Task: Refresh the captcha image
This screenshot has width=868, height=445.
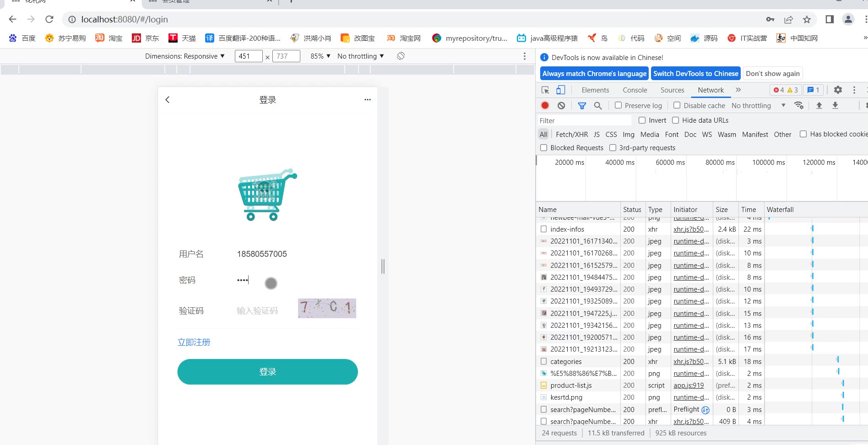Action: pyautogui.click(x=327, y=308)
